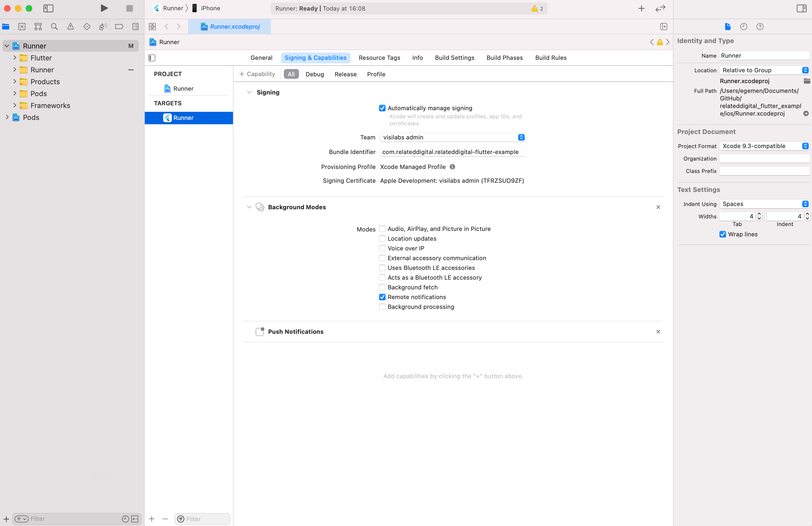The width and height of the screenshot is (812, 526).
Task: Expand the Flutter folder in navigator
Action: 15,58
